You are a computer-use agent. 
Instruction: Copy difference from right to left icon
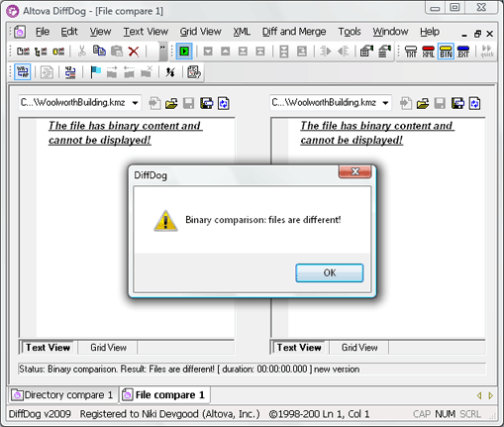click(344, 52)
